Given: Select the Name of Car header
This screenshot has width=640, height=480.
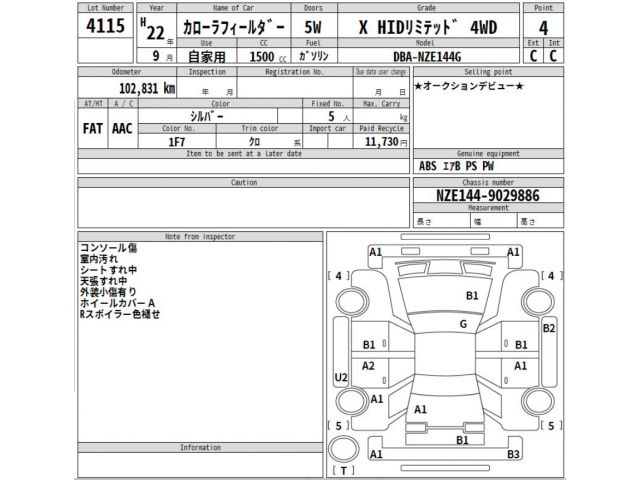Looking at the screenshot, I should tap(233, 8).
